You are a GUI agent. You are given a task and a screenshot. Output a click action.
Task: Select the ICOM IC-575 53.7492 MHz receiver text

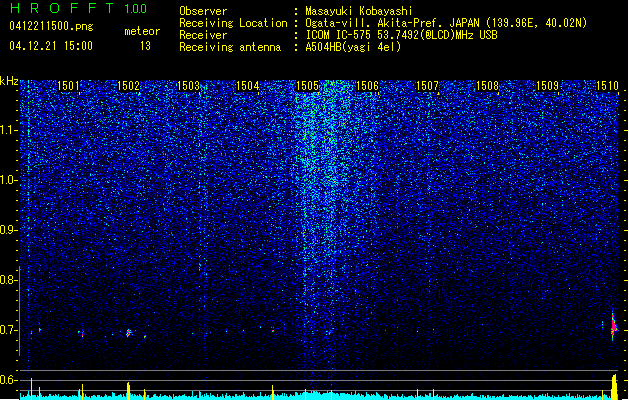point(402,35)
